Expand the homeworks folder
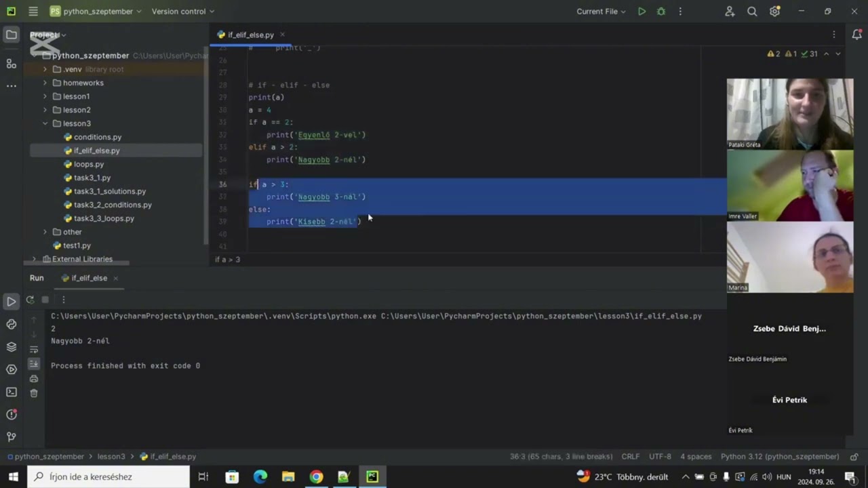This screenshot has width=868, height=488. 45,83
